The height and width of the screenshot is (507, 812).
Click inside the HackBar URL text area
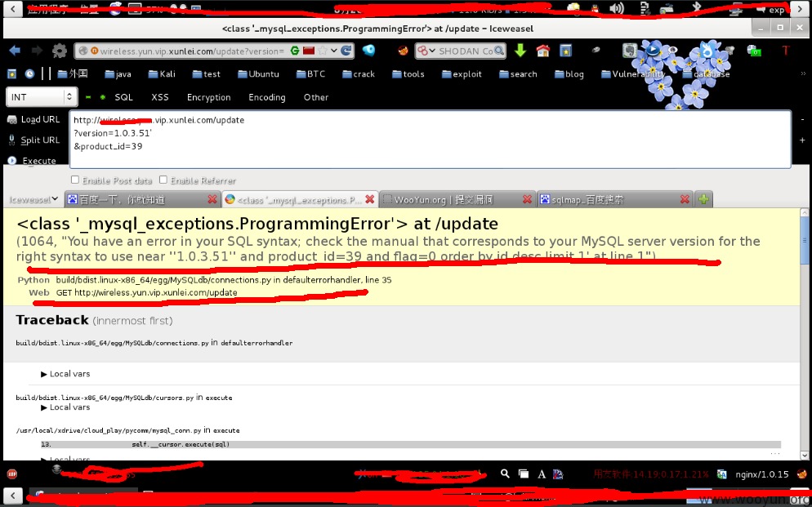point(430,139)
